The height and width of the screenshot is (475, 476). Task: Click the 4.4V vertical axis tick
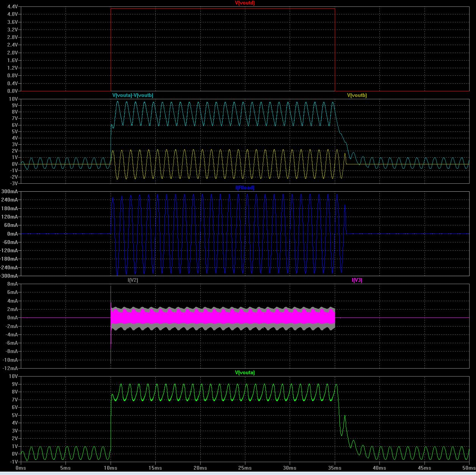pyautogui.click(x=12, y=7)
